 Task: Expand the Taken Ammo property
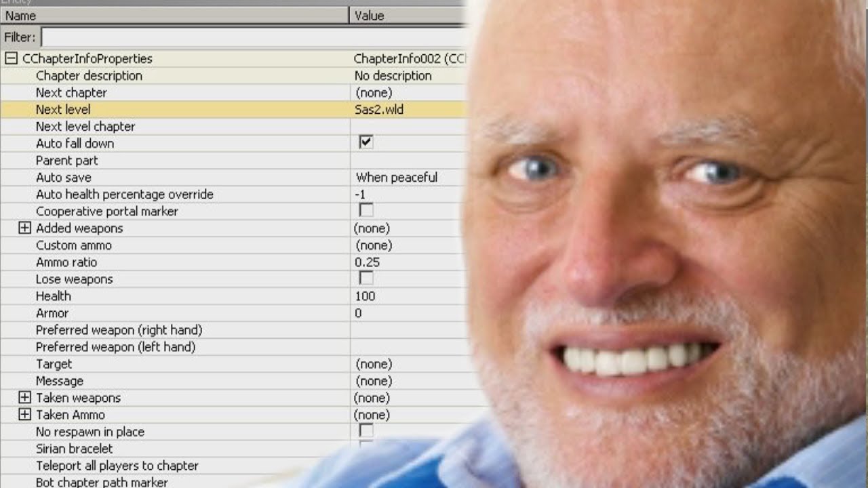click(25, 415)
